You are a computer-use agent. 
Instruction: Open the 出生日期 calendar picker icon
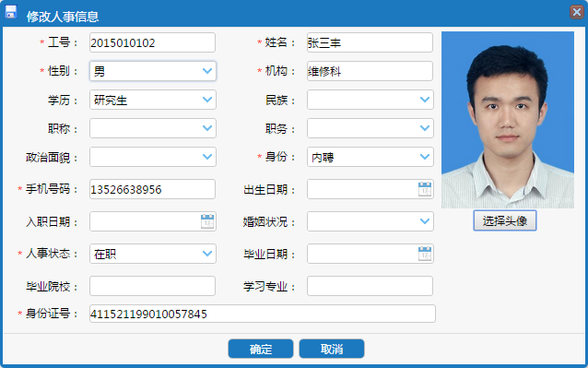425,189
